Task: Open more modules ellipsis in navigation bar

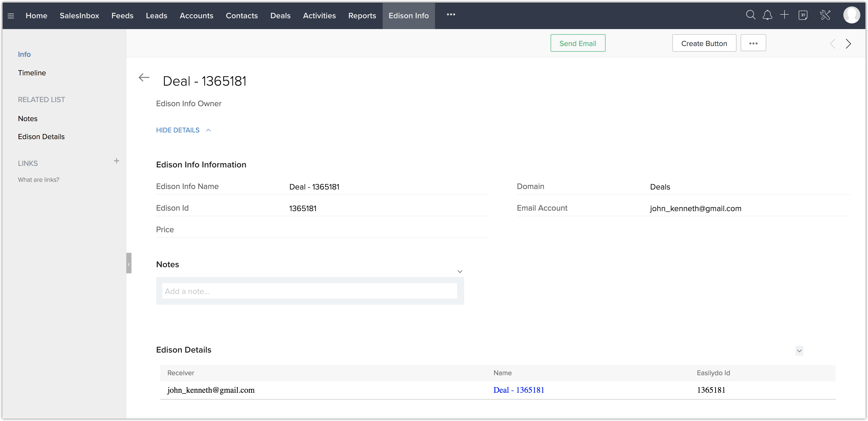Action: (x=451, y=14)
